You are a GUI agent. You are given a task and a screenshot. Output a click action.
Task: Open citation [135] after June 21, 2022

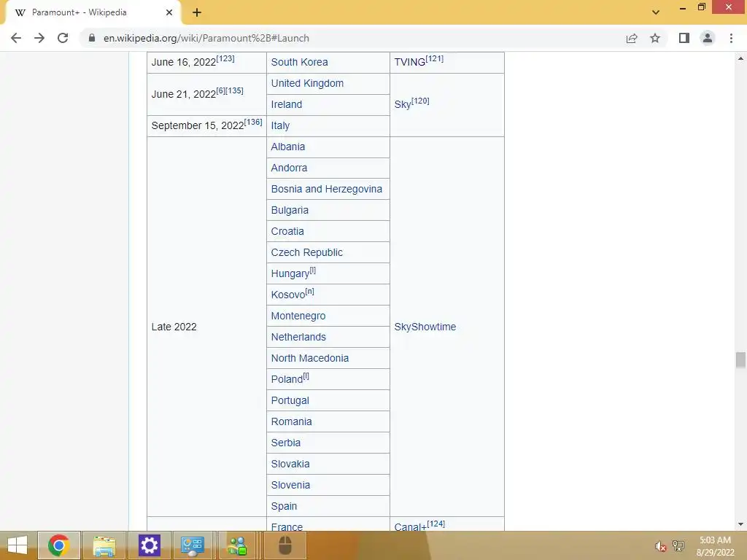tap(234, 90)
